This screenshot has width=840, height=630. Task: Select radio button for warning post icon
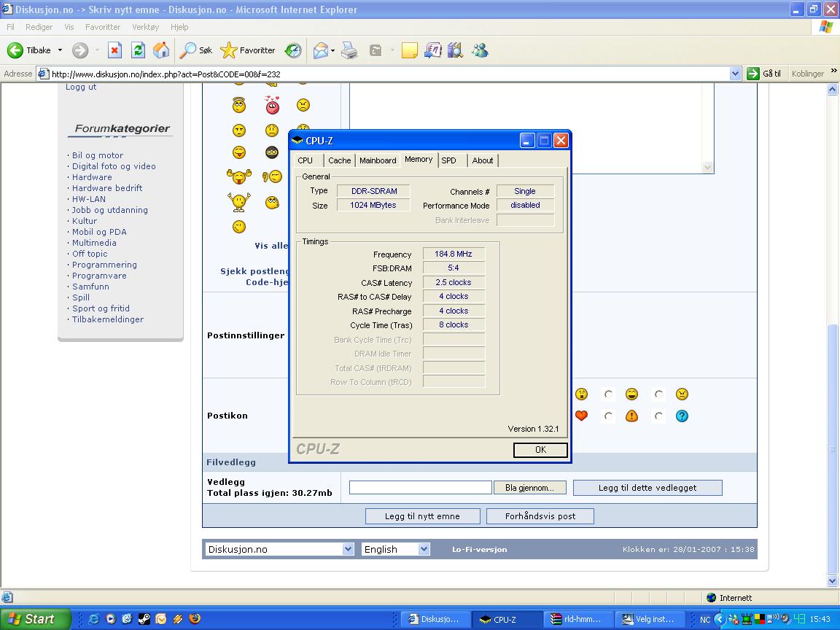608,416
